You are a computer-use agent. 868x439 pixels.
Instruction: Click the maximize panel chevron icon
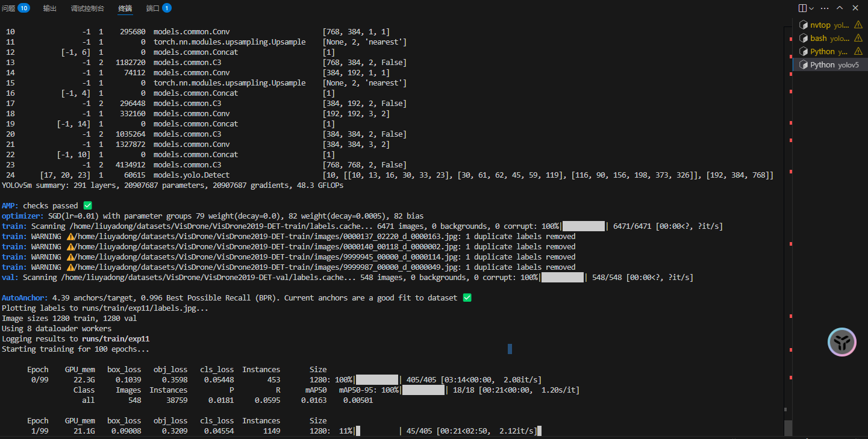(840, 8)
